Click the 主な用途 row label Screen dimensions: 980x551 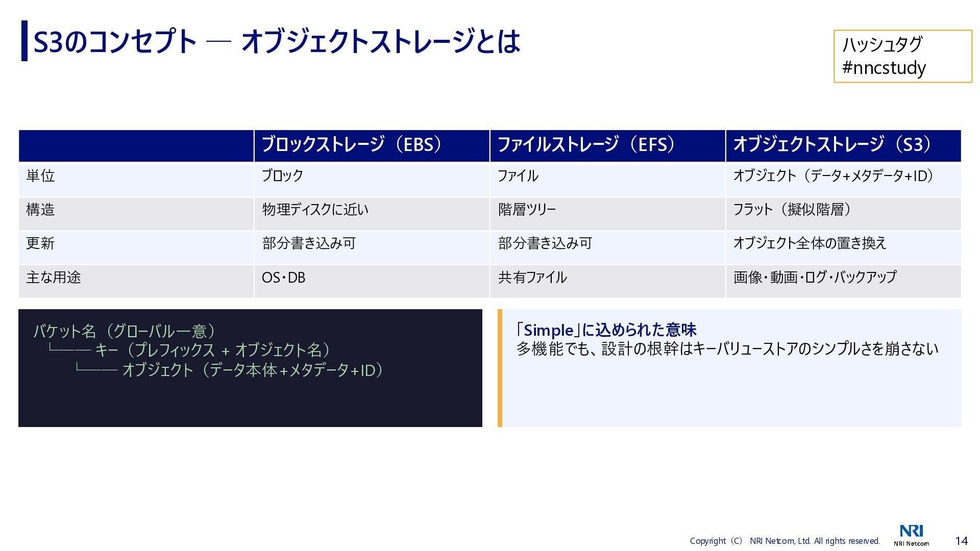[54, 278]
